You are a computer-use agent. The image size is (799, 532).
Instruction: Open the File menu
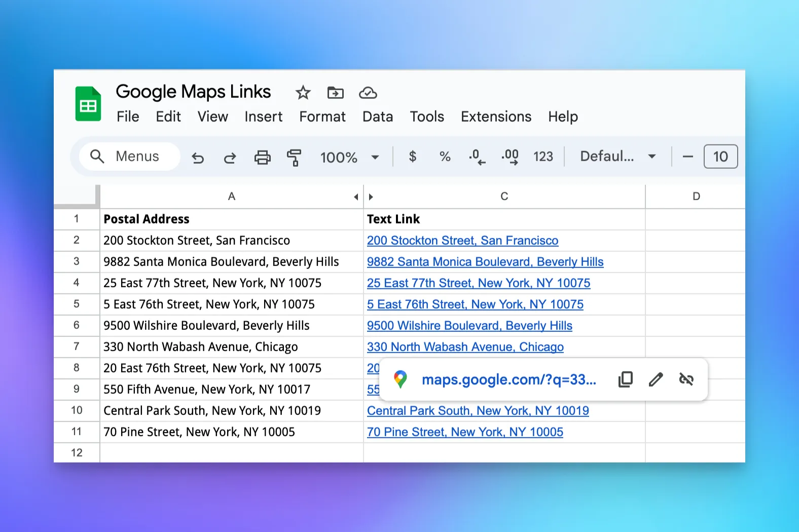[x=128, y=117]
